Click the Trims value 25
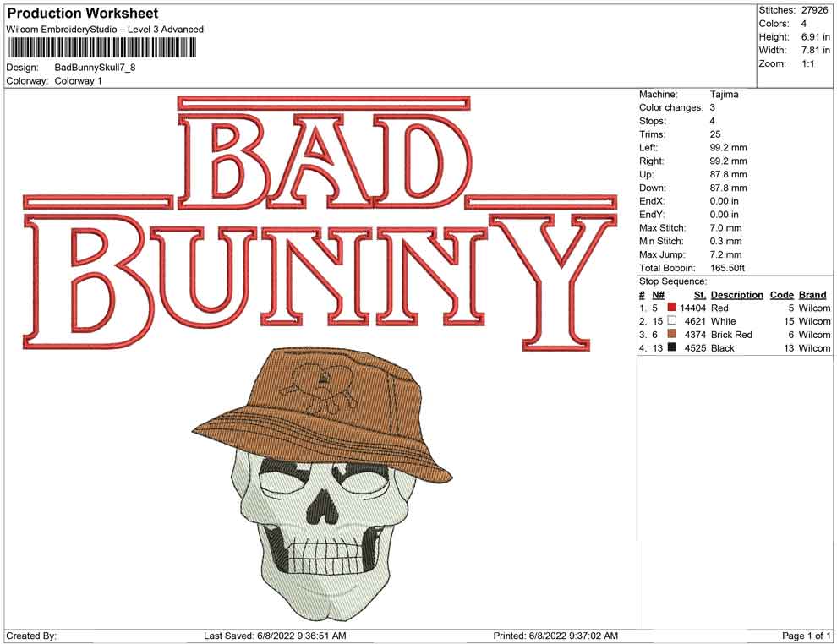 [x=715, y=134]
